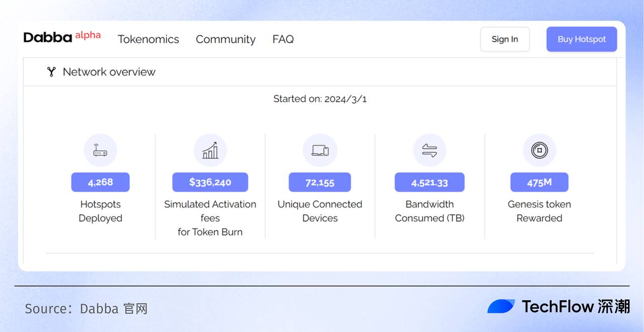Click the Genesis token Rewarded label
Image resolution: width=644 pixels, height=332 pixels.
pyautogui.click(x=539, y=211)
